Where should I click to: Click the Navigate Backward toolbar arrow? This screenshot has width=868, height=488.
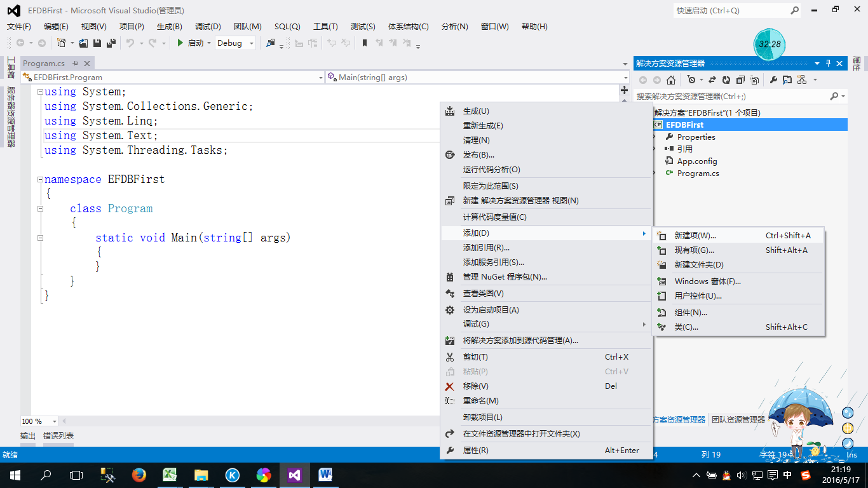[20, 43]
